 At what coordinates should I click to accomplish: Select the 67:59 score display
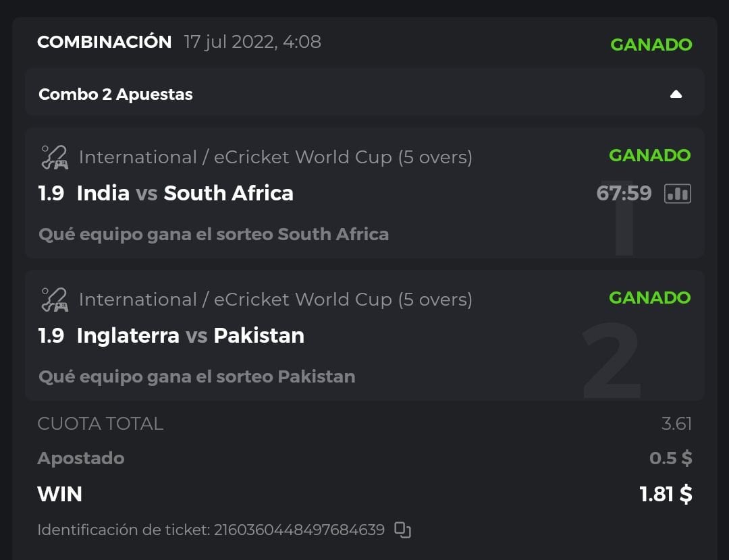(624, 194)
